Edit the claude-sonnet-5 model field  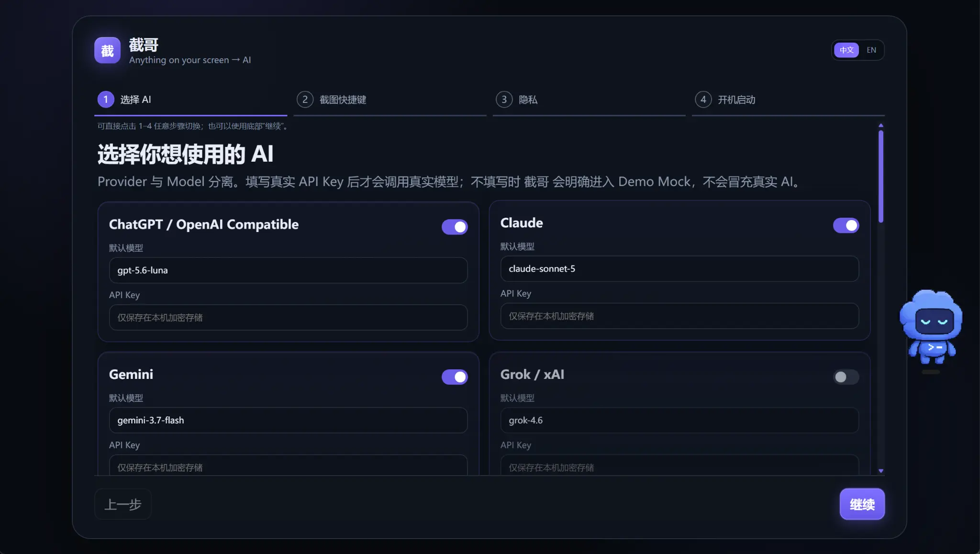tap(679, 269)
